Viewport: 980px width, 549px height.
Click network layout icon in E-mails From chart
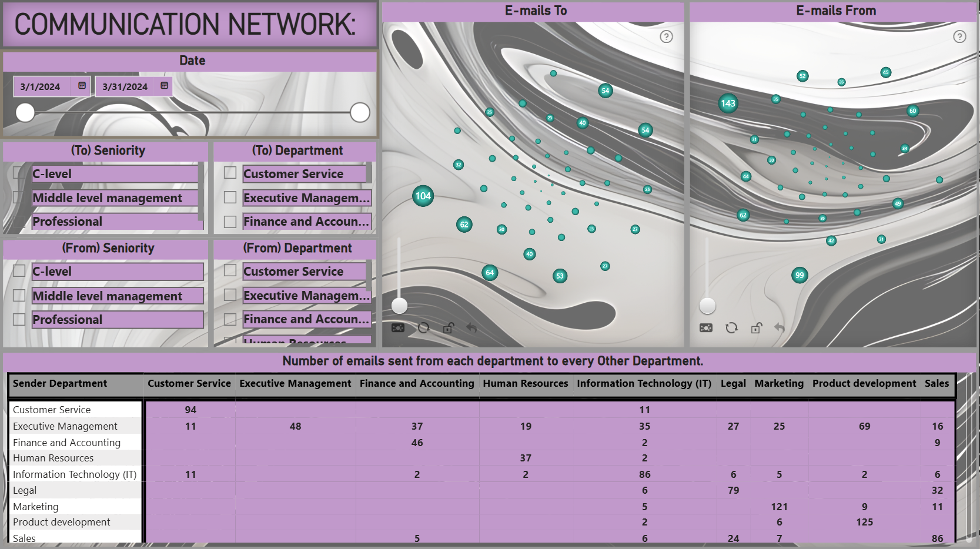706,328
